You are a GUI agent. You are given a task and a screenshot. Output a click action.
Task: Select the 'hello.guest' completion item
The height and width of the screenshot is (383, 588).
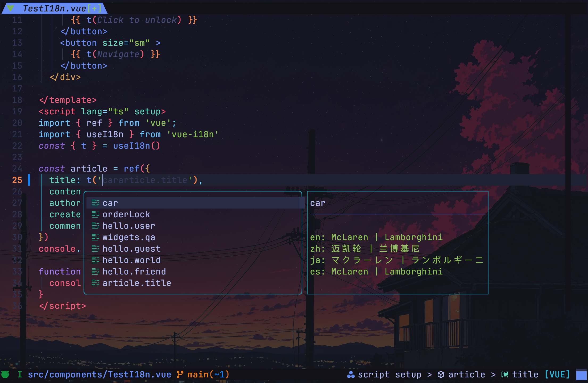click(x=195, y=249)
